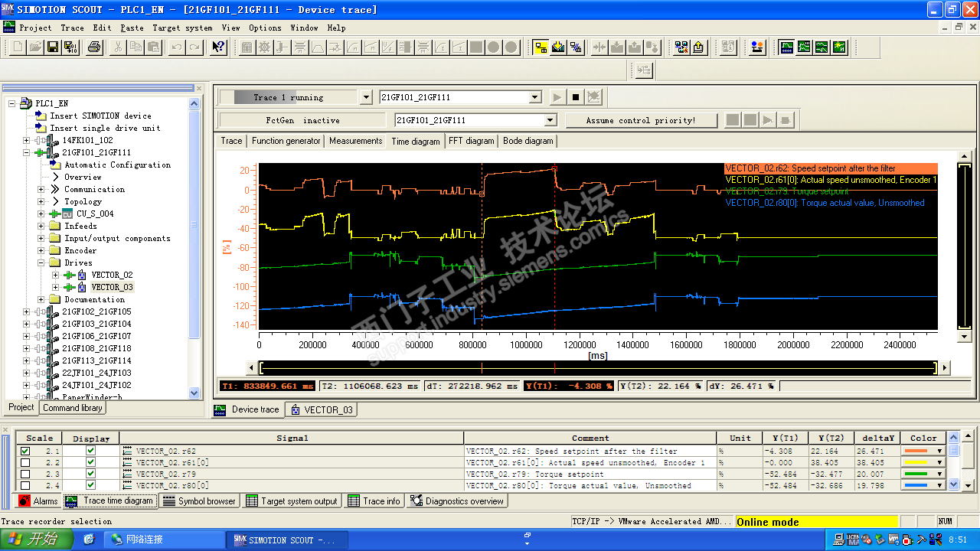Open the function generator toolbar icon
The width and height of the screenshot is (980, 551).
[x=804, y=47]
